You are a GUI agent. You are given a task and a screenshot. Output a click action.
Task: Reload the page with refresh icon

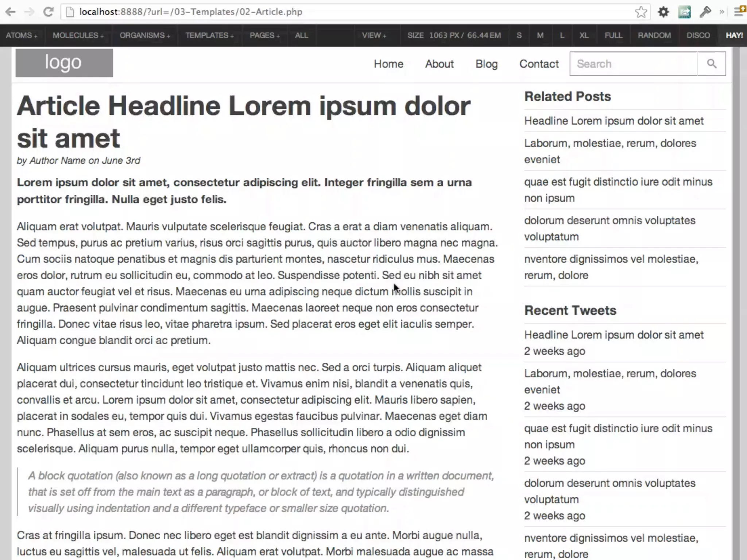coord(49,12)
